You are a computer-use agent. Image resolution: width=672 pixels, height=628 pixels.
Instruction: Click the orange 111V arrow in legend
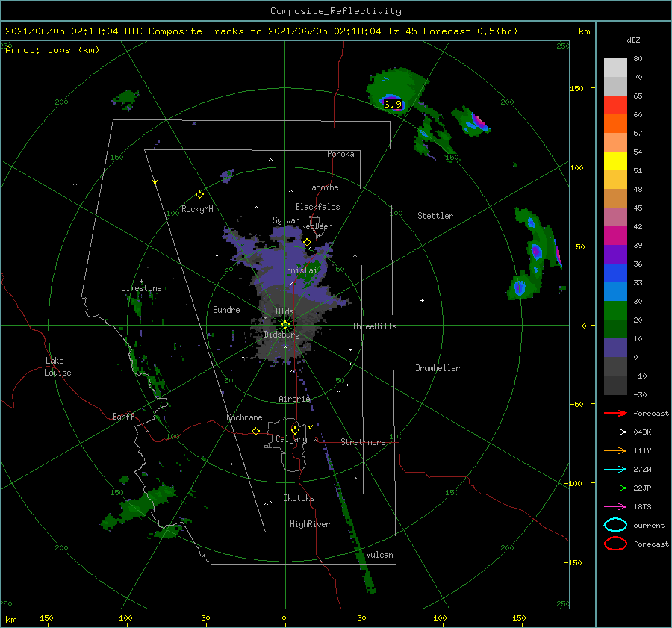coord(615,450)
